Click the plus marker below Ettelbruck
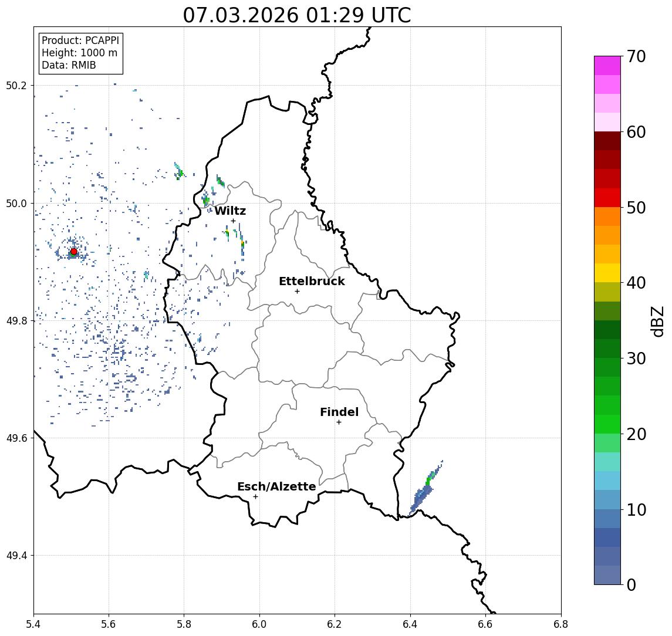 tap(297, 292)
